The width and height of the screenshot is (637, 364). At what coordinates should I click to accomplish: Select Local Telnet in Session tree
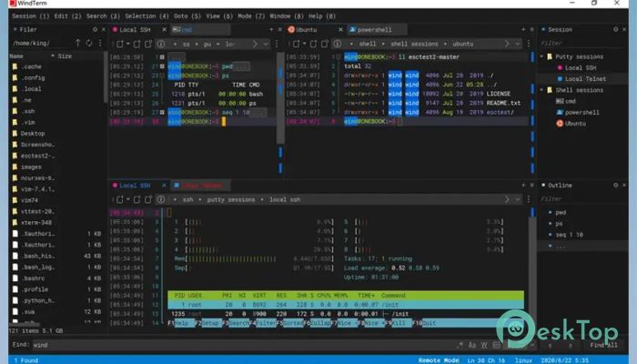click(x=585, y=79)
